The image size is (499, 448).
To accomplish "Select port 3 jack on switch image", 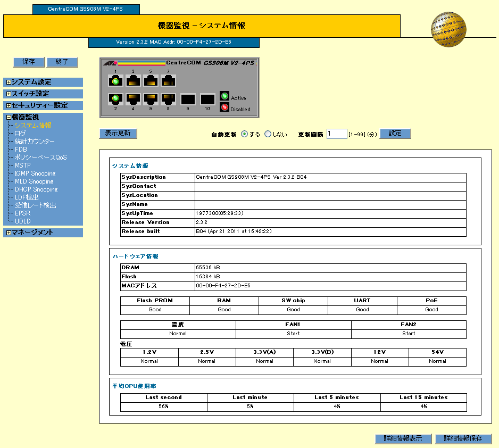I will click(x=133, y=81).
